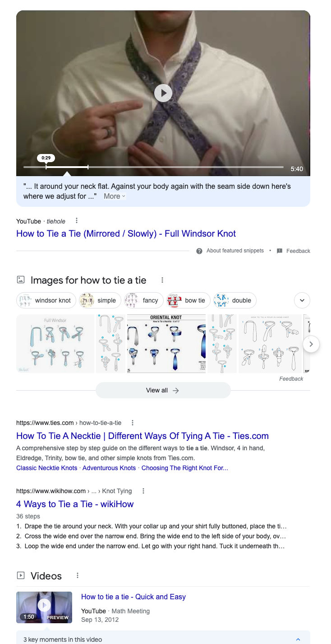This screenshot has width=331, height=644.
Task: Expand the transcript with the More dropdown
Action: click(x=115, y=196)
